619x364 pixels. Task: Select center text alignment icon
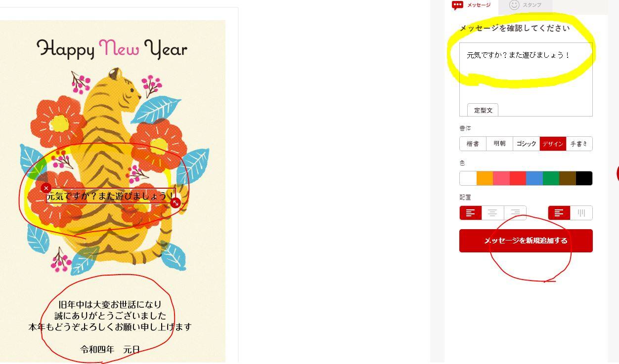(492, 213)
